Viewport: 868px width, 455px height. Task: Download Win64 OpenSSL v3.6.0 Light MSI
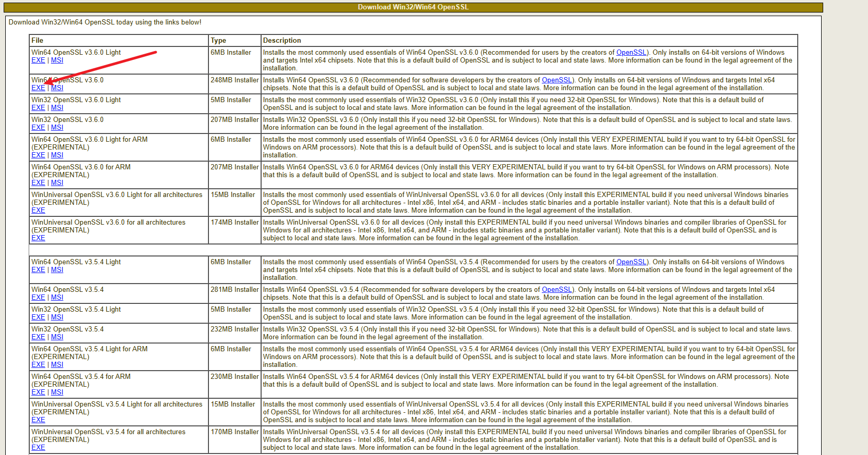coord(57,60)
